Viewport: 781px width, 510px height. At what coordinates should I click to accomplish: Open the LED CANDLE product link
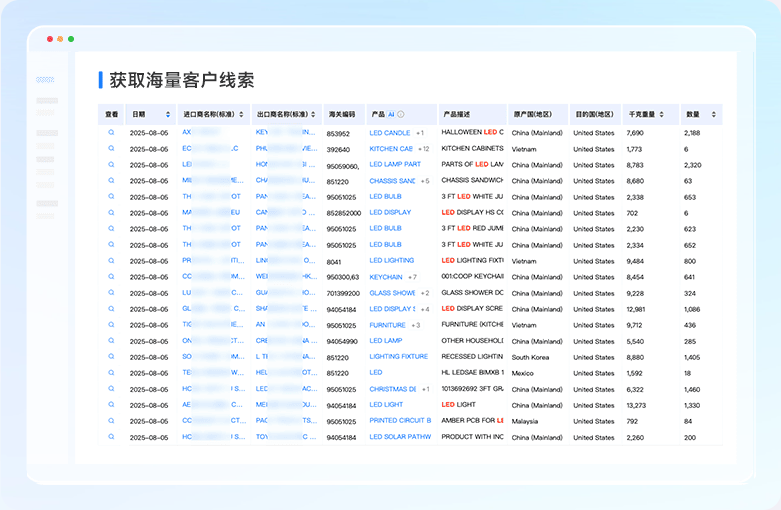(390, 133)
